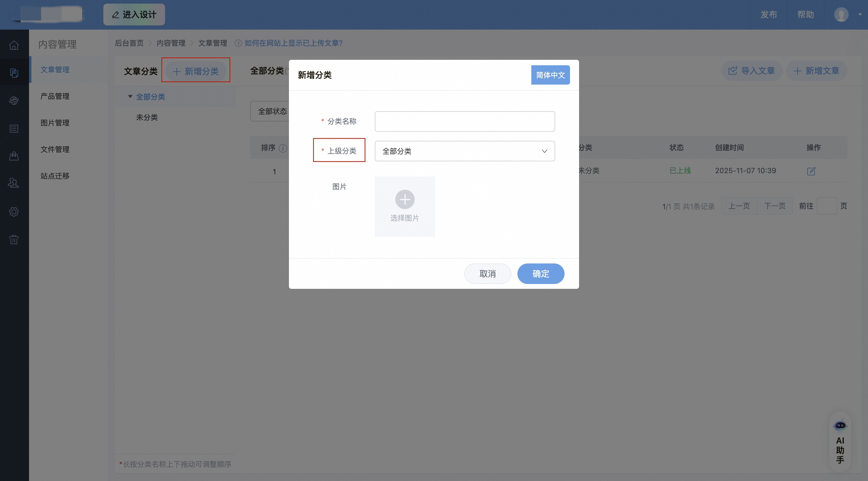Click the 确定 confirm button

click(x=540, y=273)
